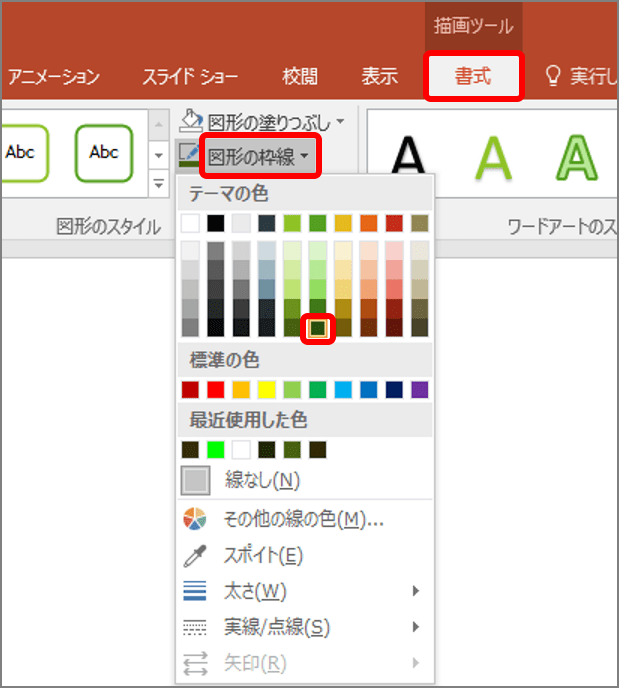Viewport: 619px width, 688px height.
Task: Open the 図形の枠線 dropdown
Action: pos(259,156)
